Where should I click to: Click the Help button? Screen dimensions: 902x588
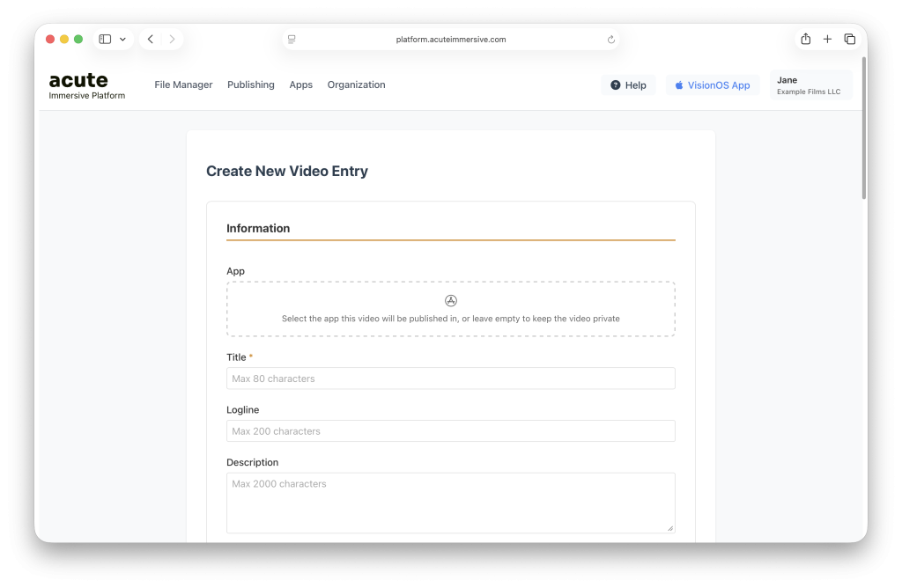pos(628,85)
